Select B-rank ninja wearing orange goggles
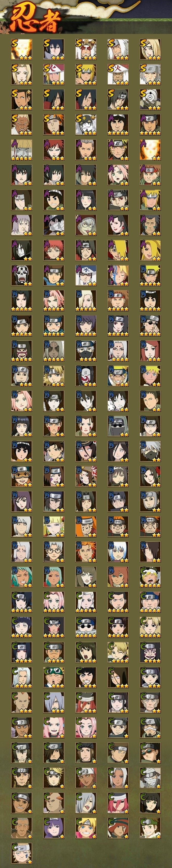Viewport: 172px width, 868px height. pos(22,476)
